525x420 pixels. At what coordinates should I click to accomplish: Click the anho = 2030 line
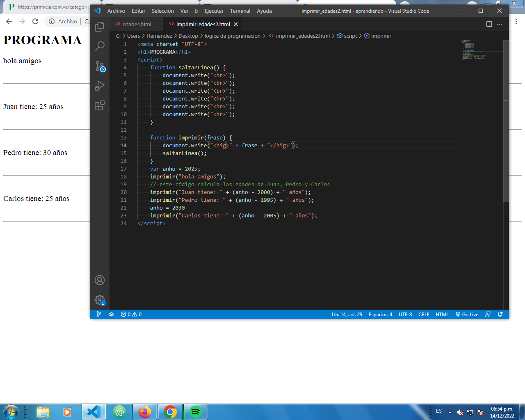tap(167, 208)
